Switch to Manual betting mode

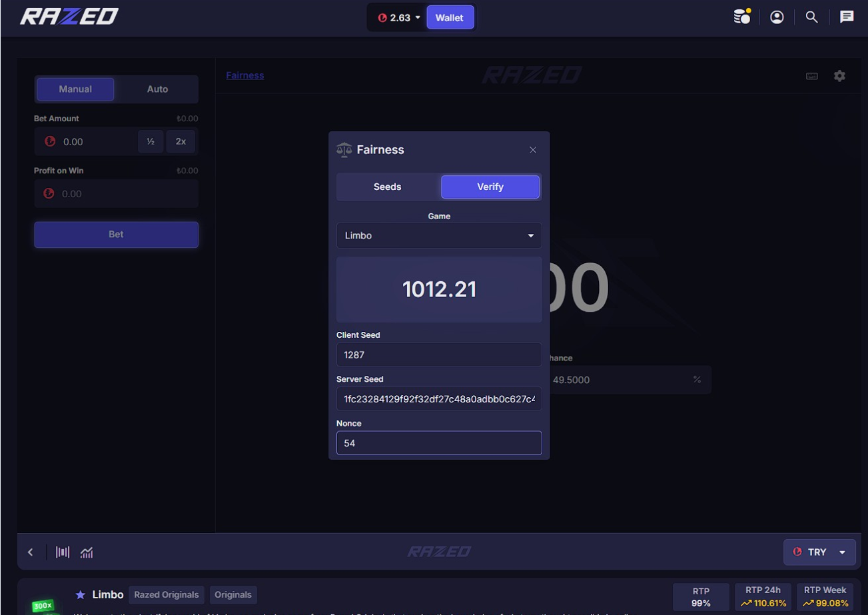[x=75, y=89]
